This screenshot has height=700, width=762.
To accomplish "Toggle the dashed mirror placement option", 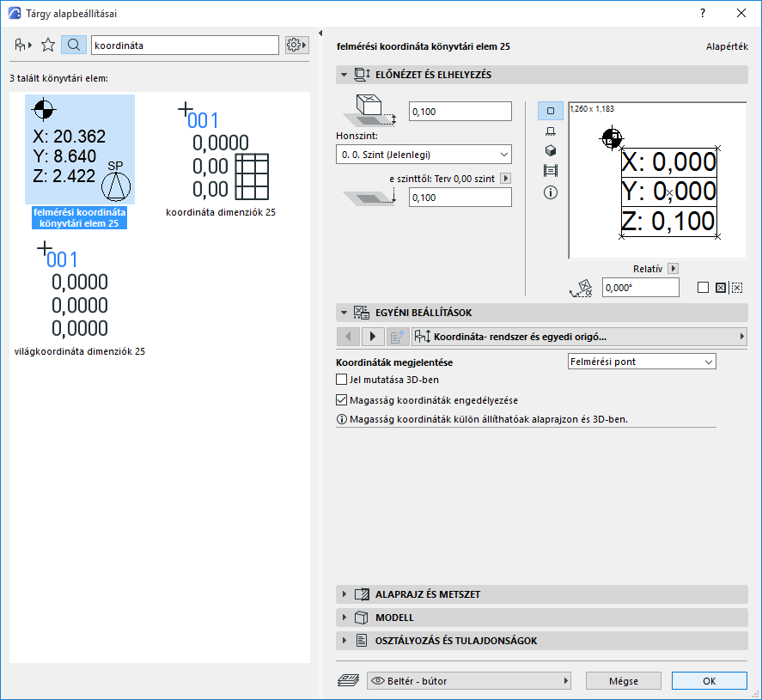I will 737,288.
